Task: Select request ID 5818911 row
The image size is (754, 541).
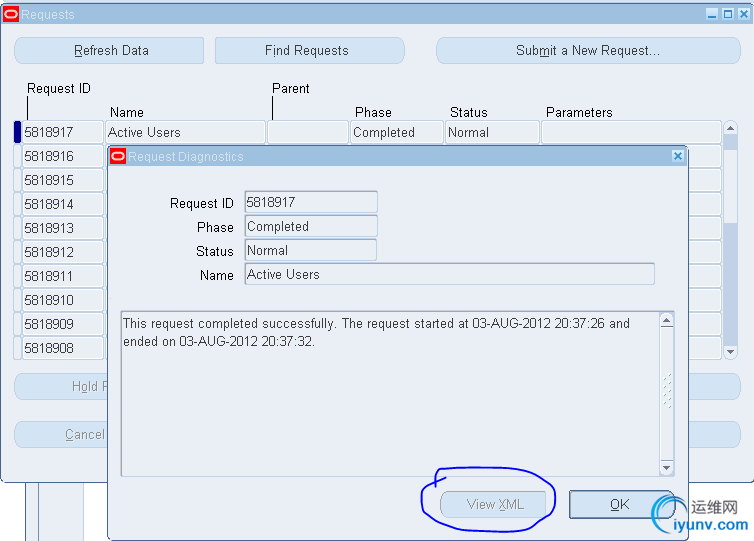Action: point(63,276)
